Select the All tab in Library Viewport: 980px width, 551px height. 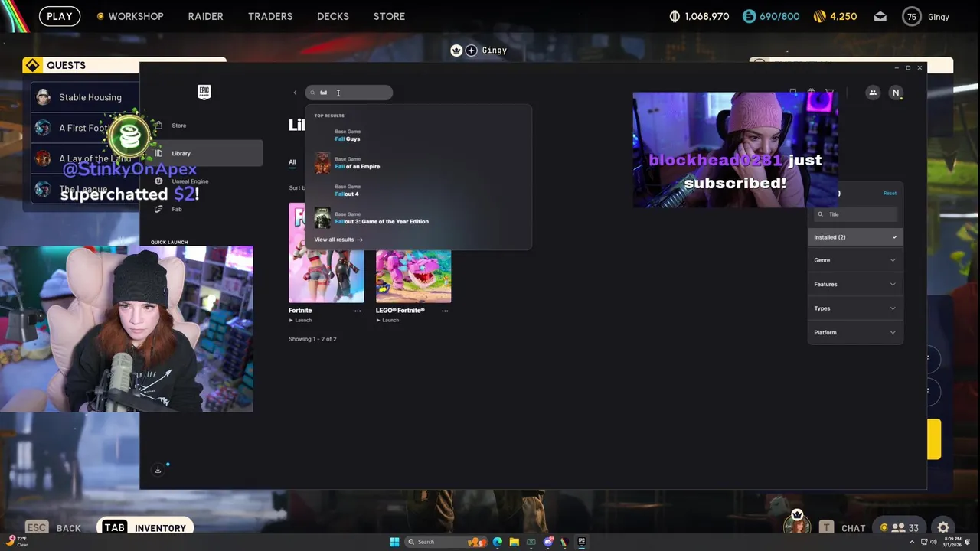click(x=292, y=162)
